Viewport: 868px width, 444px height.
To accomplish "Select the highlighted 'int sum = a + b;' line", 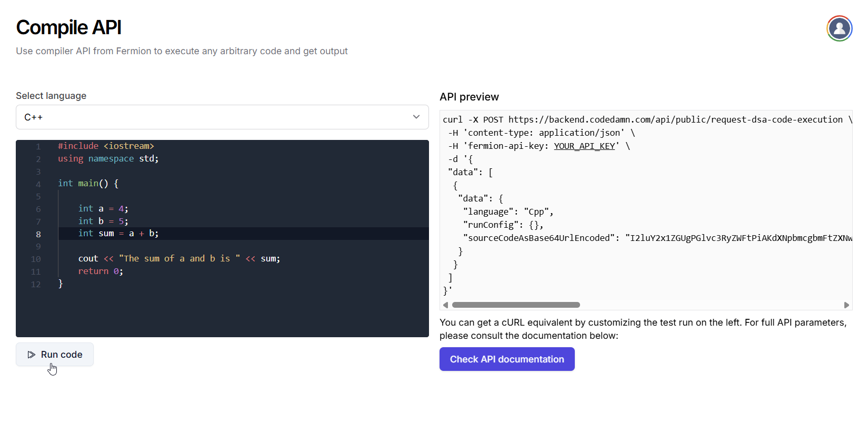I will point(118,234).
